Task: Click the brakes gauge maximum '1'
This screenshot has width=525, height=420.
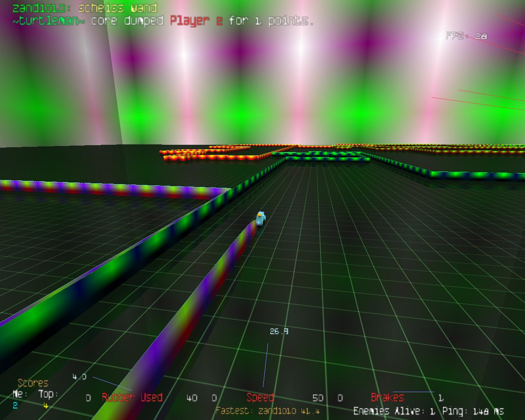Action: [441, 398]
